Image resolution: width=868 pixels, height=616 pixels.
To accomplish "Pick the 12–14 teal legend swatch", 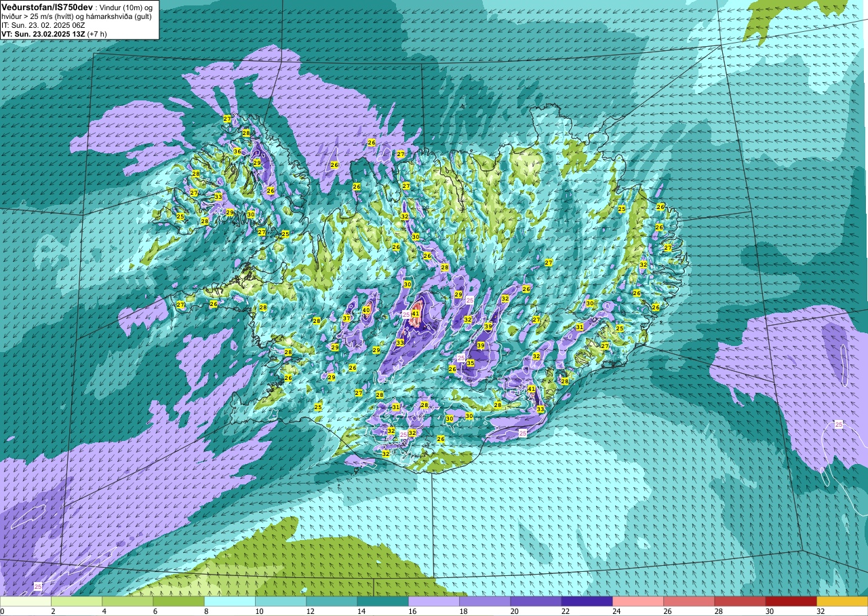I will (332, 601).
